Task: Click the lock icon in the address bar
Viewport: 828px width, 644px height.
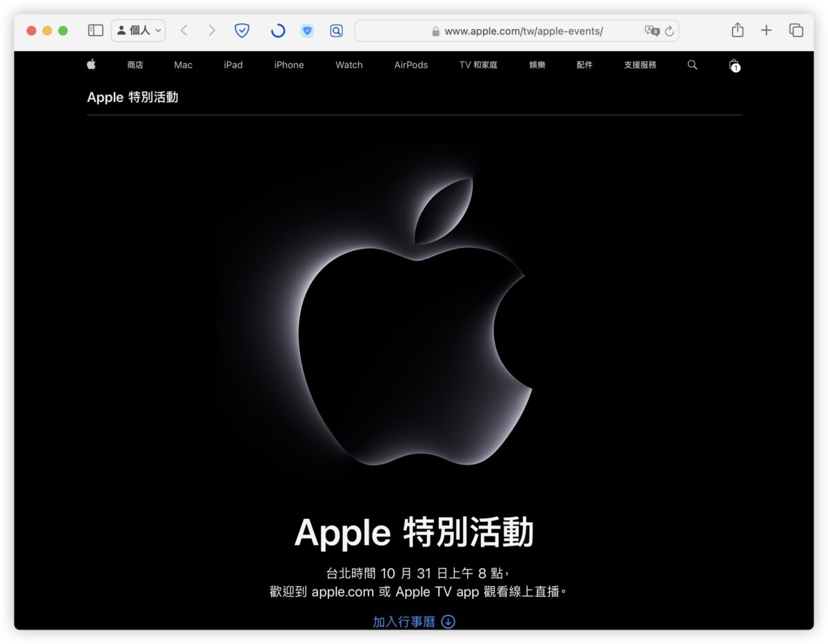Action: [x=435, y=31]
